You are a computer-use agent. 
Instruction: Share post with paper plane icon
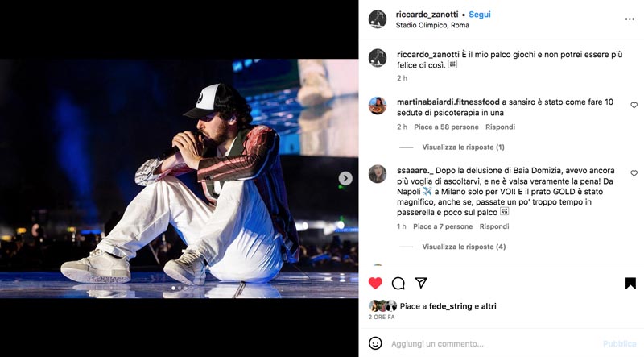[421, 283]
